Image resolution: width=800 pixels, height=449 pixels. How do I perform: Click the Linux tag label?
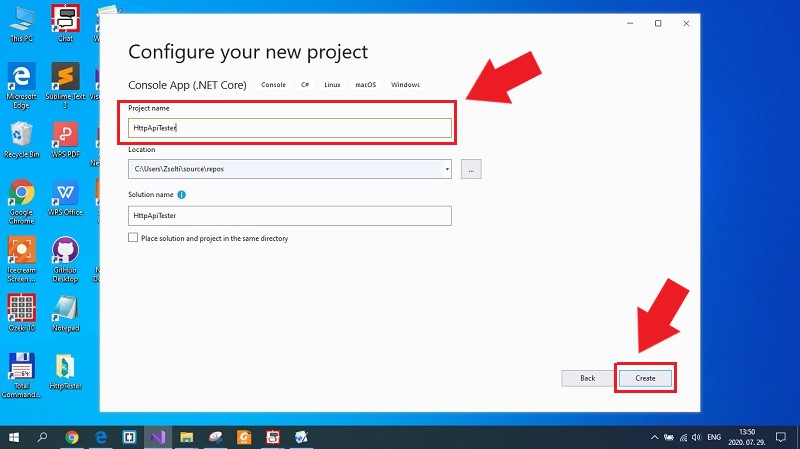[x=332, y=85]
